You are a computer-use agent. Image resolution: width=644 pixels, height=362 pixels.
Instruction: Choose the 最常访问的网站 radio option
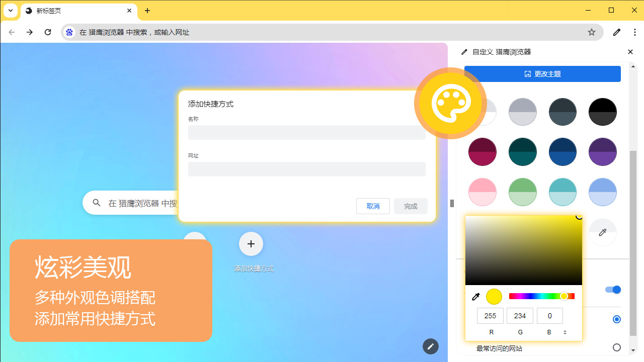616,347
